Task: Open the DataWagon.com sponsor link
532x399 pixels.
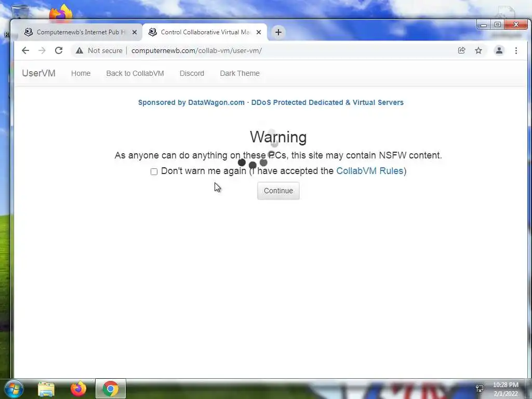Action: (x=271, y=102)
